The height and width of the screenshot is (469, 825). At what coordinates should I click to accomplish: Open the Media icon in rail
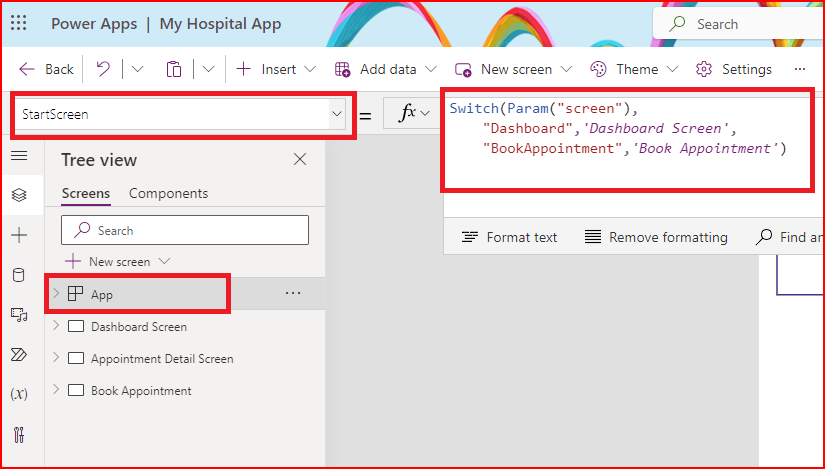(x=19, y=315)
